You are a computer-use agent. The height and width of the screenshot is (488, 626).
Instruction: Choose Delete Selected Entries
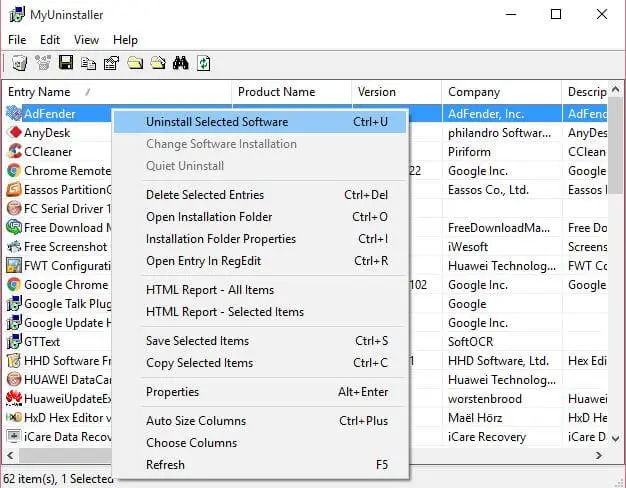260,195
